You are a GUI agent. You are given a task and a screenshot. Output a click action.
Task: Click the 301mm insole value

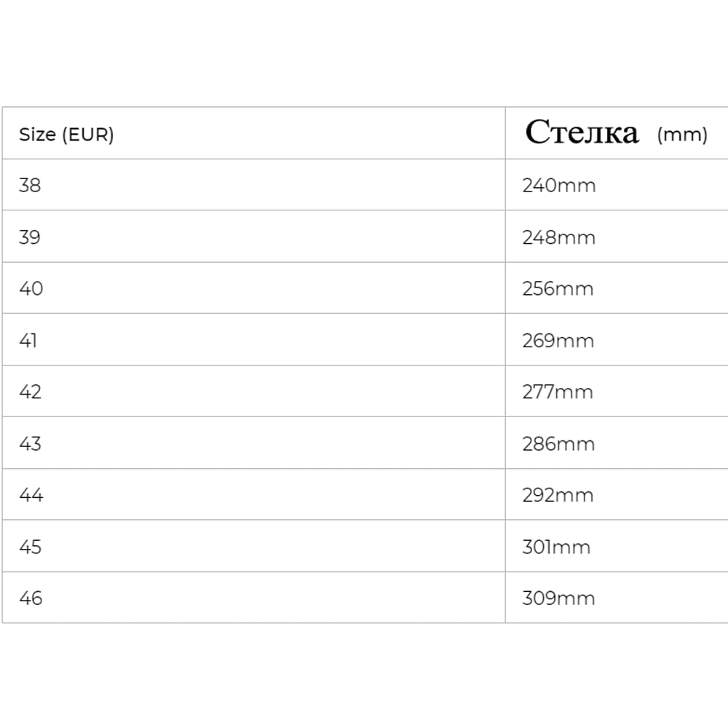(556, 547)
